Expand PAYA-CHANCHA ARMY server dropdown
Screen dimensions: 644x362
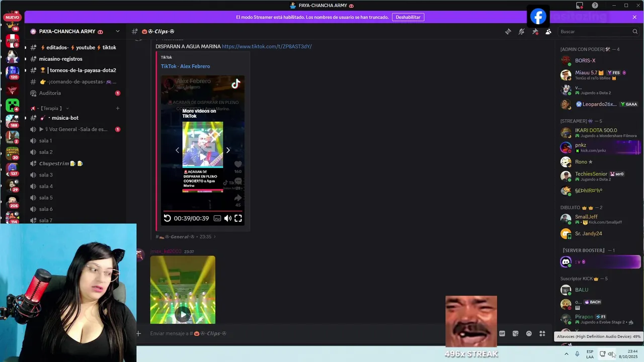pos(117,31)
